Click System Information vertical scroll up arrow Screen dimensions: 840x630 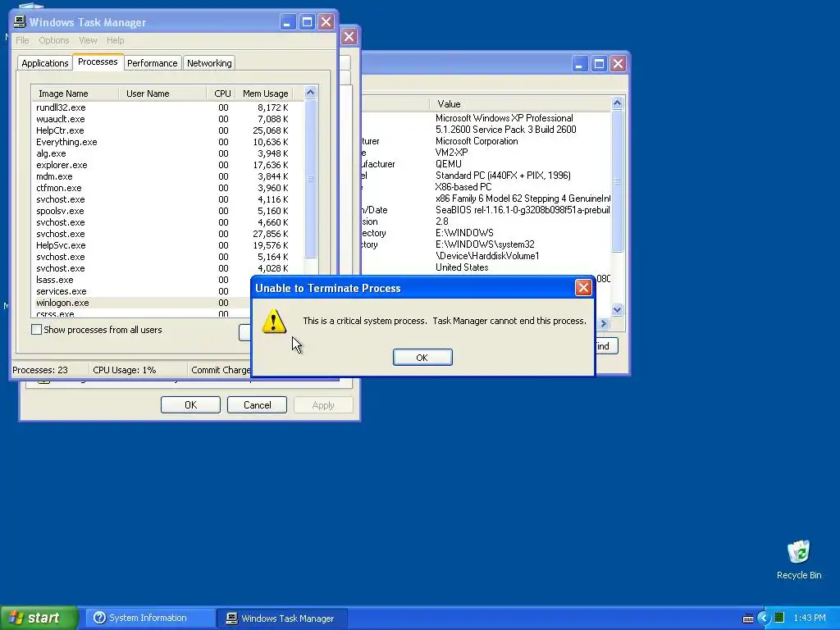pyautogui.click(x=617, y=103)
